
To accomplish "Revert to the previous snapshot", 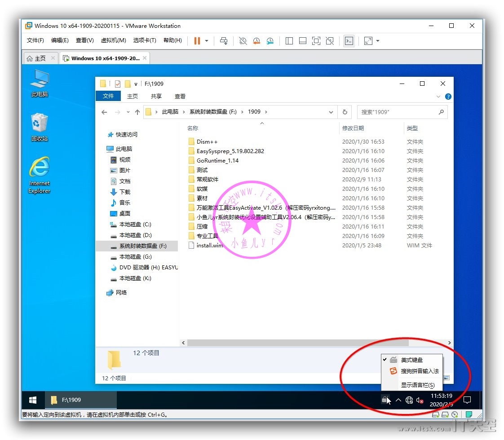I will [x=256, y=41].
